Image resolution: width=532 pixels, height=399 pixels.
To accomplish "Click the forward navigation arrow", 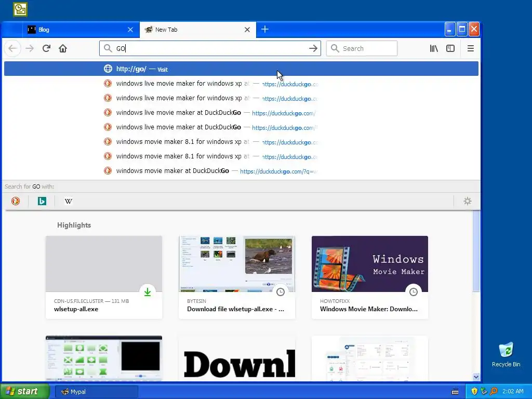I will coord(30,48).
